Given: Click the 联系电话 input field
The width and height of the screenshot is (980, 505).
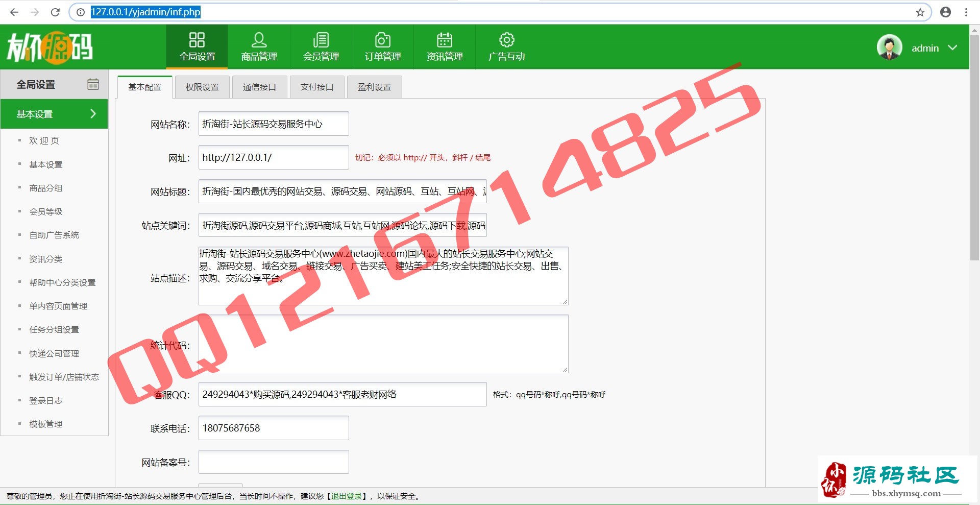Looking at the screenshot, I should point(274,428).
